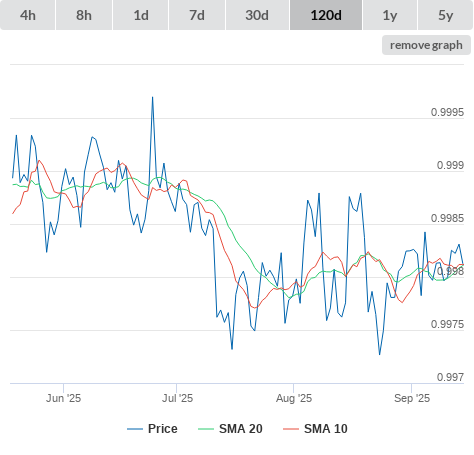This screenshot has height=455, width=474.
Task: Click the Sep '25 axis label
Action: tap(412, 398)
